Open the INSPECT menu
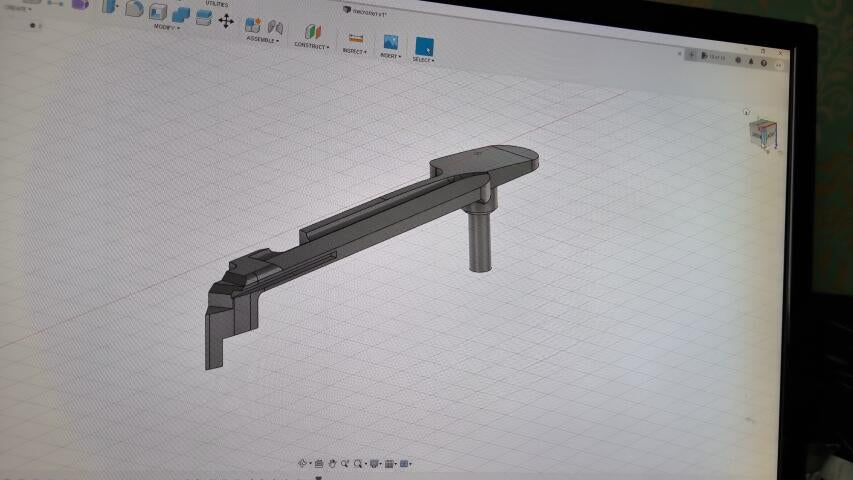The image size is (853, 480). 355,51
